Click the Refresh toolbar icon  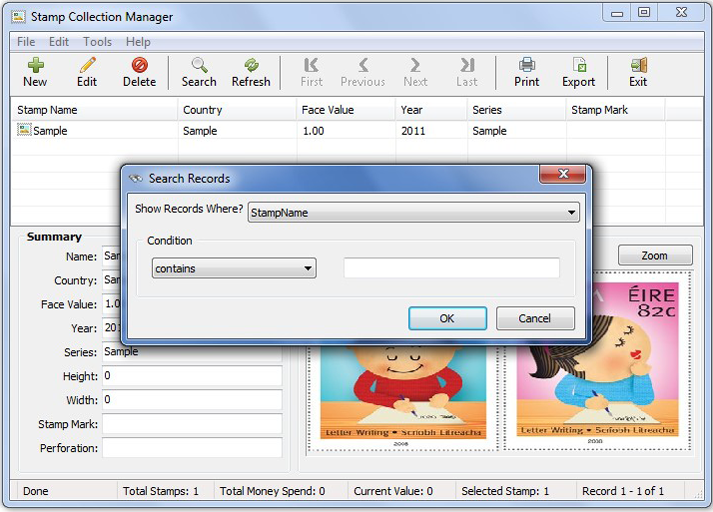tap(251, 66)
